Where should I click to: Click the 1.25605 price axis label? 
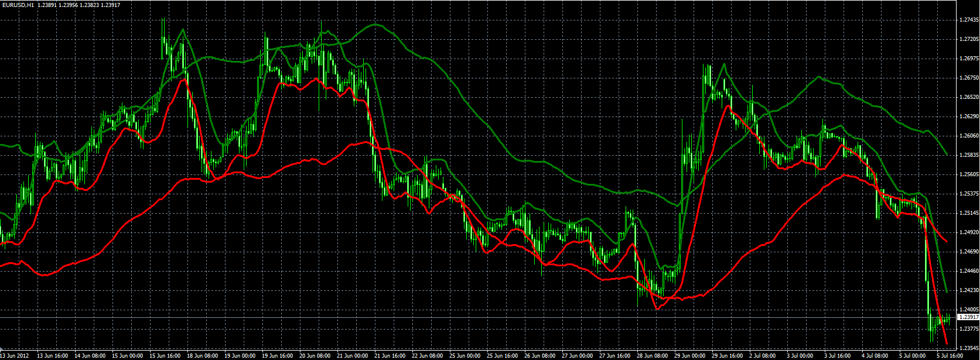[x=968, y=174]
